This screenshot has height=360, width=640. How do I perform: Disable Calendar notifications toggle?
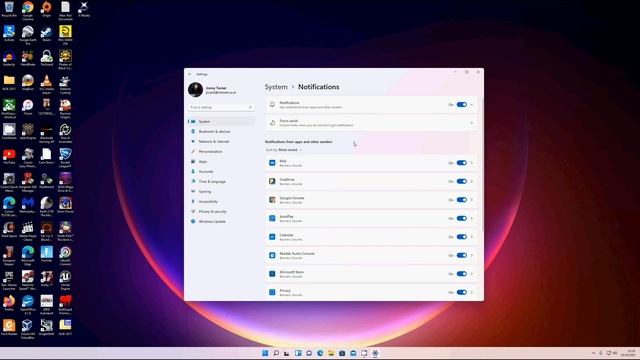[462, 237]
